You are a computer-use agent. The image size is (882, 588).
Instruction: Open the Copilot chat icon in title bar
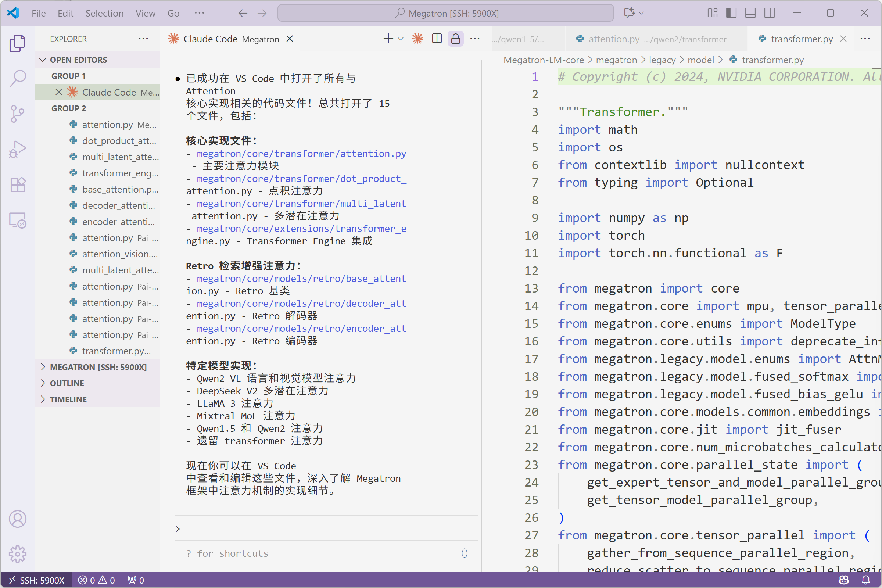click(629, 13)
